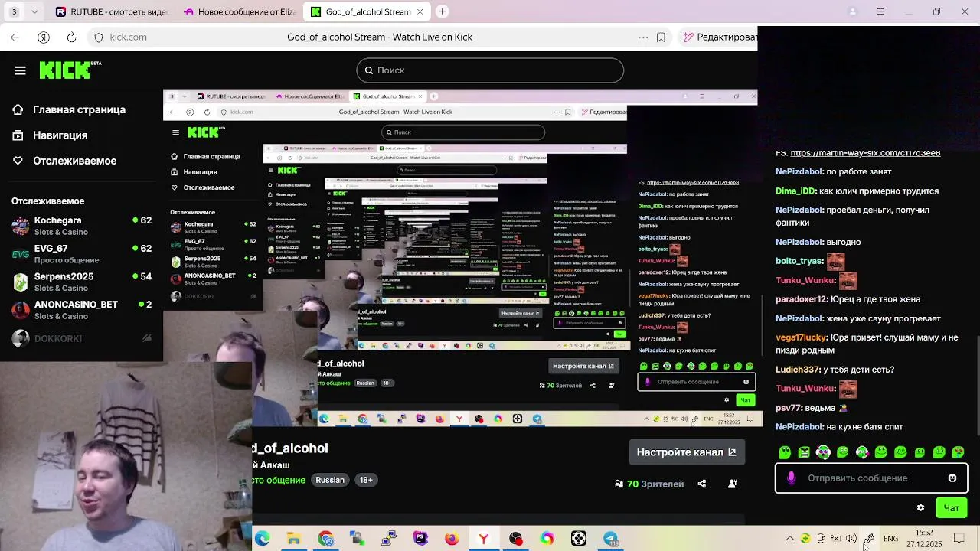This screenshot has width=980, height=551.
Task: Insert the angry square green emote
Action: tap(804, 452)
